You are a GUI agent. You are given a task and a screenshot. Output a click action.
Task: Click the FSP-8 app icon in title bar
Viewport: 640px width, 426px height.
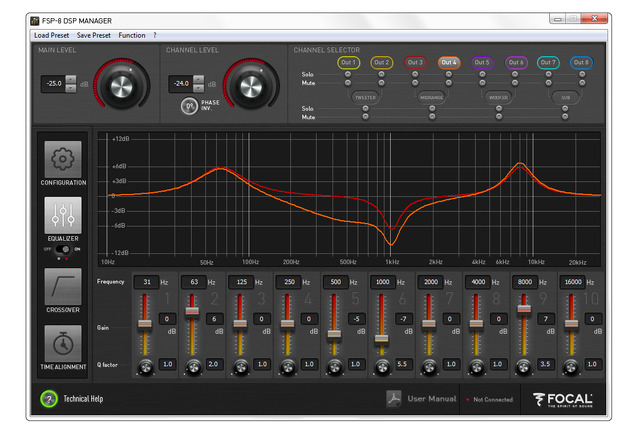tap(35, 20)
